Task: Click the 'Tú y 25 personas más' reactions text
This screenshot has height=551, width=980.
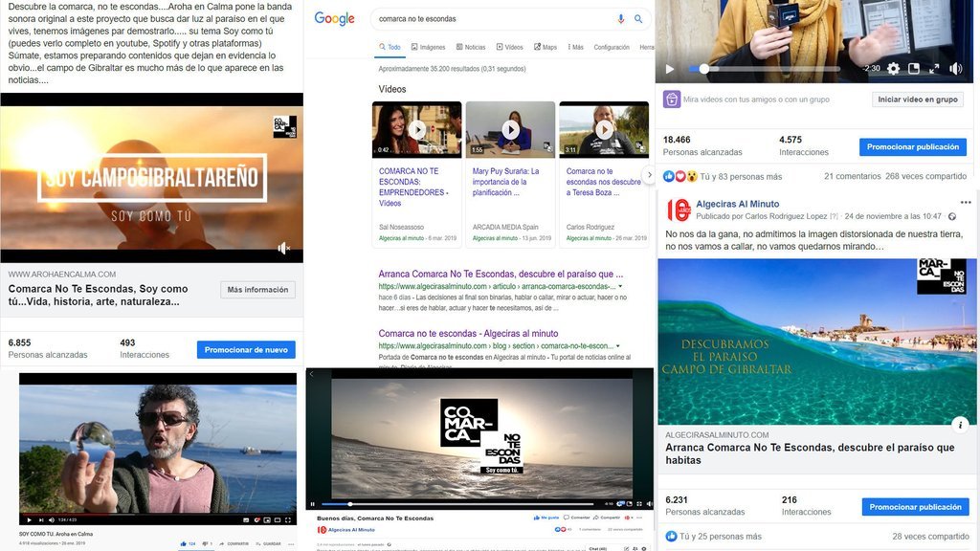Action: click(720, 536)
